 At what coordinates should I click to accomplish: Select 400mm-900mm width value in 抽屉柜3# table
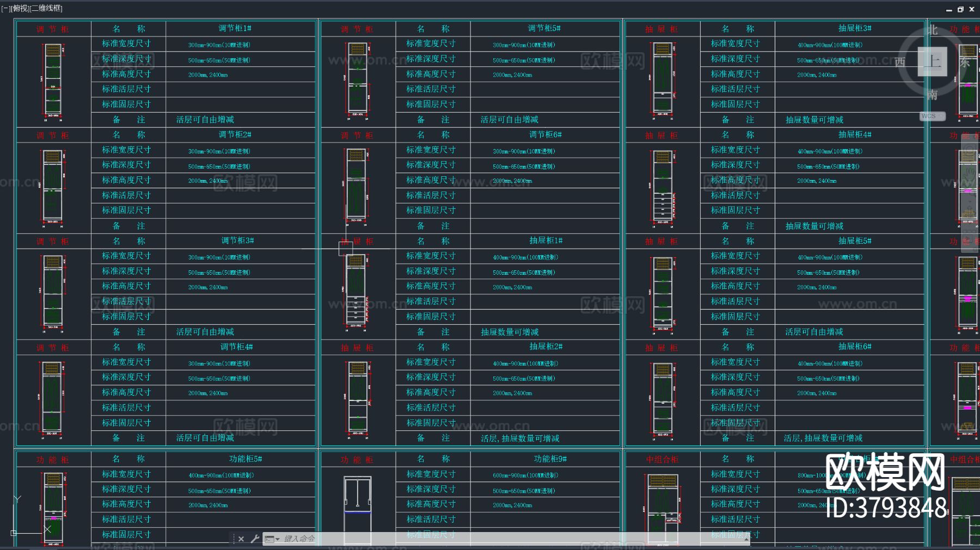point(830,45)
